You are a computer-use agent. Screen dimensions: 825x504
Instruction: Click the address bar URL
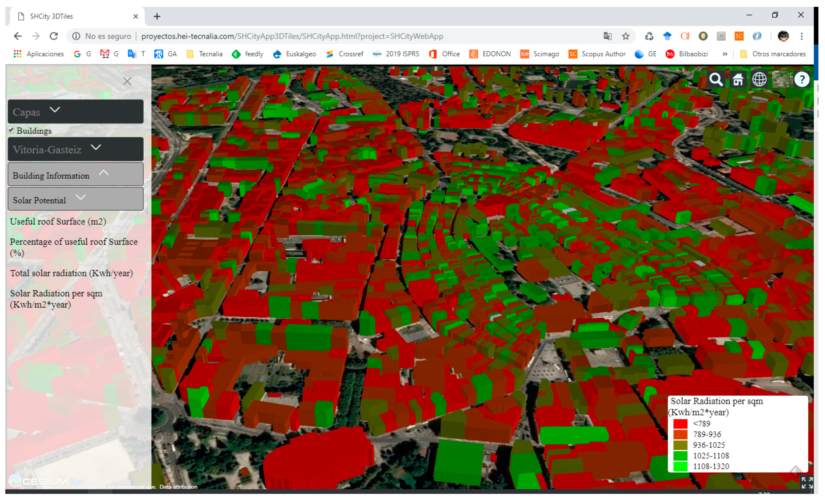292,36
